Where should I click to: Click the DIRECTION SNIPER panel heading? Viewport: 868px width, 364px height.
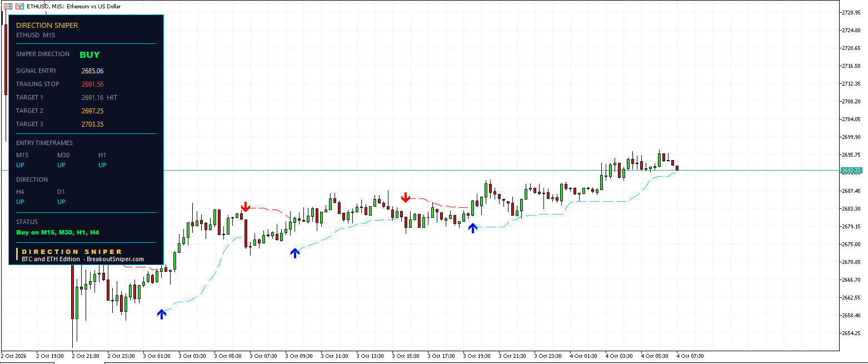(x=47, y=25)
